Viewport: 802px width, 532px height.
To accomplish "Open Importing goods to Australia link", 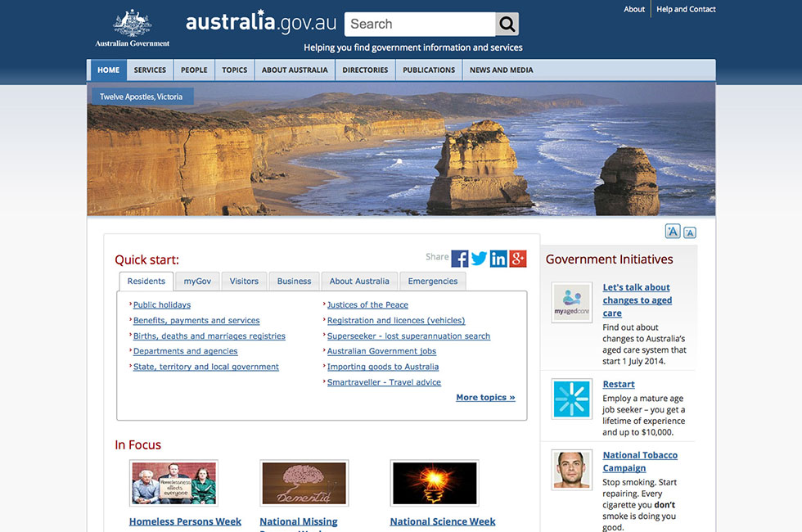I will 383,367.
